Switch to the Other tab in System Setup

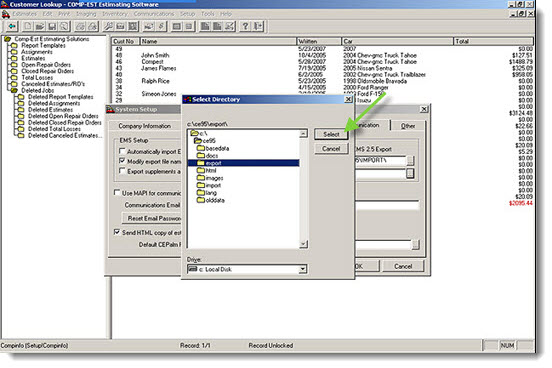pyautogui.click(x=408, y=126)
